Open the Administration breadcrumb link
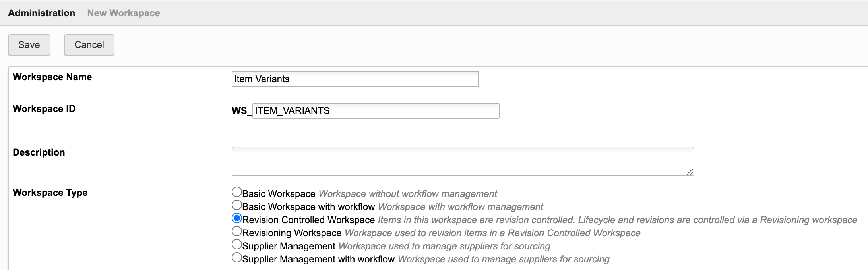 41,13
